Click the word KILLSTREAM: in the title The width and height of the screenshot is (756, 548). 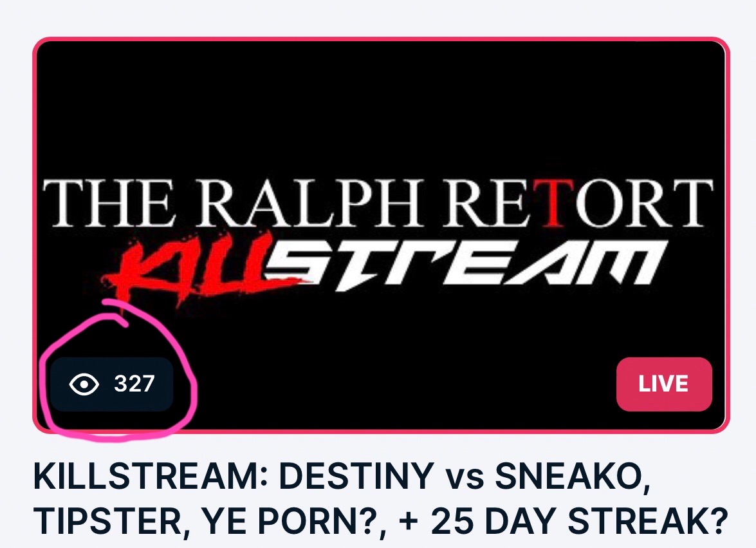(151, 476)
